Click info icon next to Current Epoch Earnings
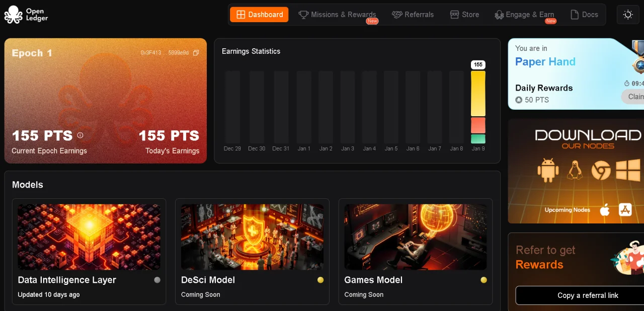The width and height of the screenshot is (644, 311). (x=80, y=135)
